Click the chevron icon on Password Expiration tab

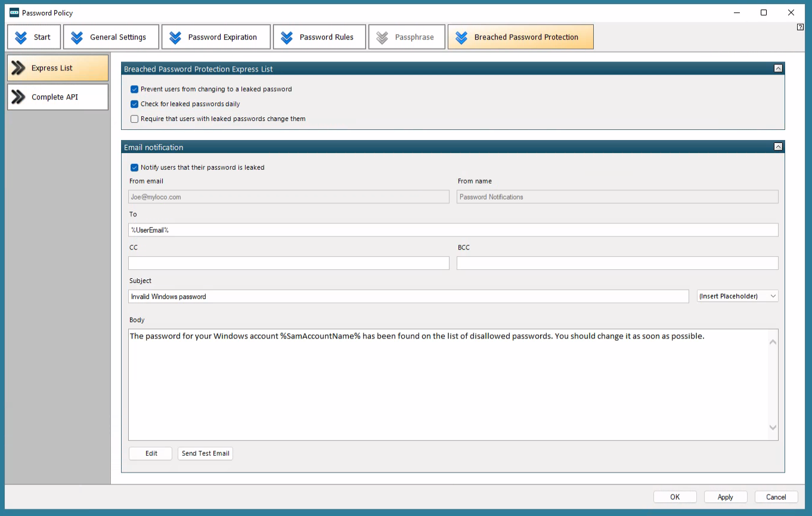pyautogui.click(x=175, y=37)
